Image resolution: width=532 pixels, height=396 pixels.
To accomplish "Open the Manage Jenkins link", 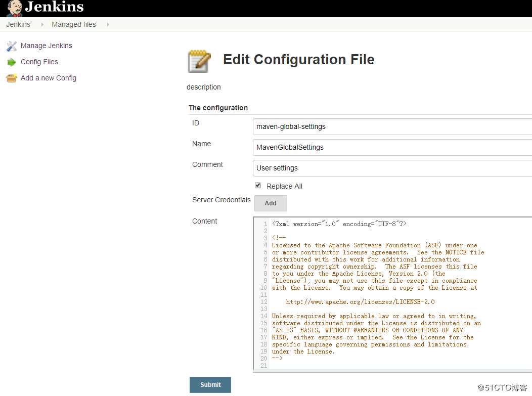I will point(46,46).
